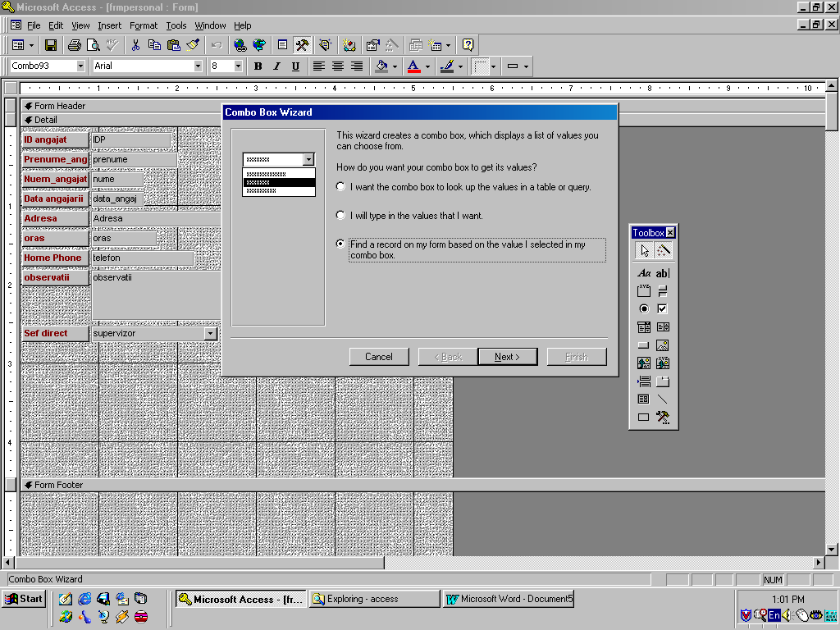The width and height of the screenshot is (840, 630).
Task: Select the Check Box tool in Toolbox
Action: coord(663,309)
